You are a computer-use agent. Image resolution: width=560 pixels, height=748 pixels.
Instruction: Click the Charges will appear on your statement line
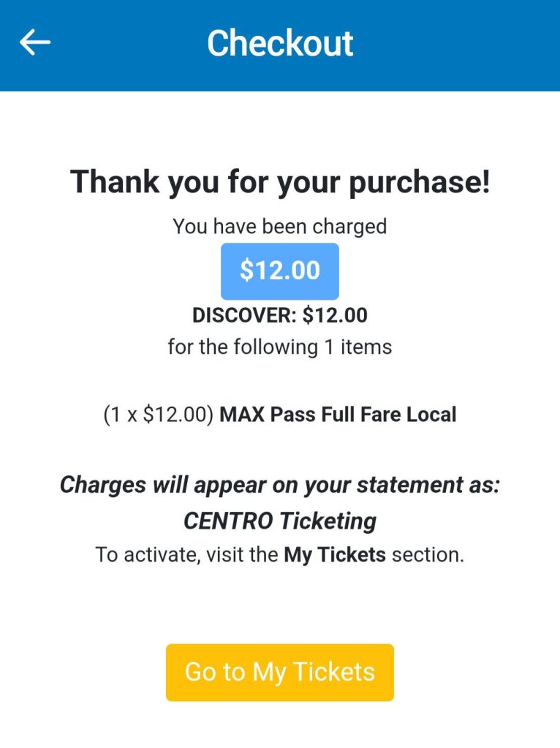(280, 485)
